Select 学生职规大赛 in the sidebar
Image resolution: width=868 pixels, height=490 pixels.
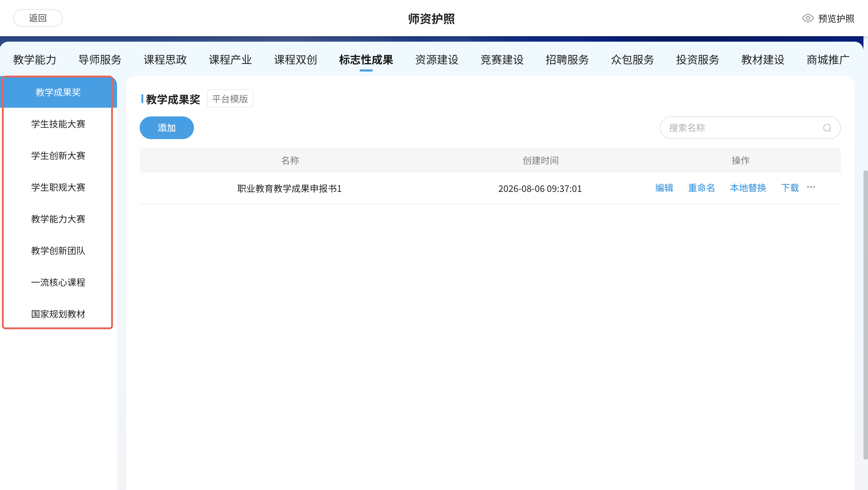[x=58, y=187]
